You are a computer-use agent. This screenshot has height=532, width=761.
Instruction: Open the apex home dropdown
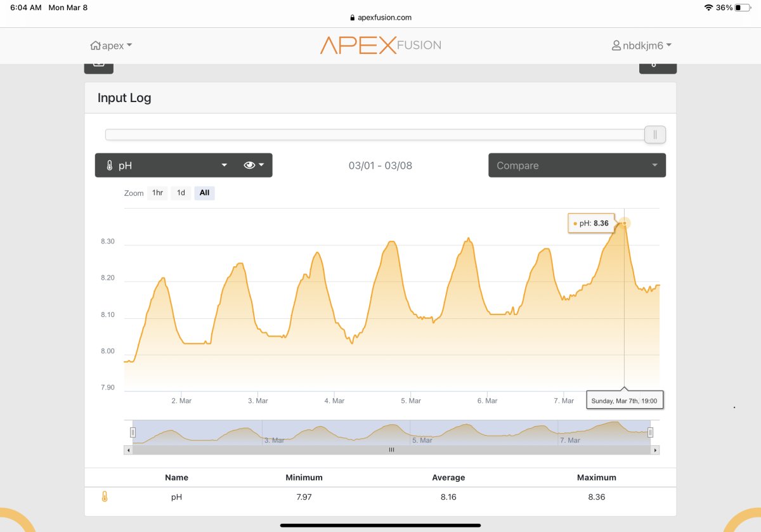coord(111,46)
